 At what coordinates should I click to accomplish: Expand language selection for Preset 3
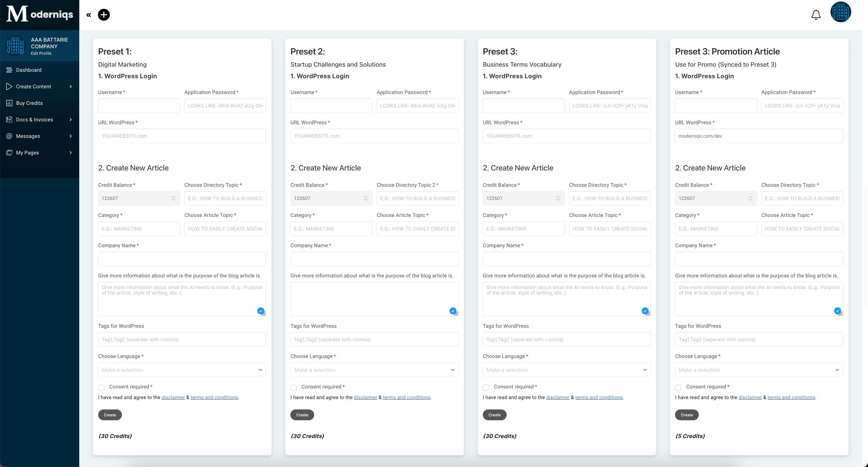pyautogui.click(x=566, y=370)
